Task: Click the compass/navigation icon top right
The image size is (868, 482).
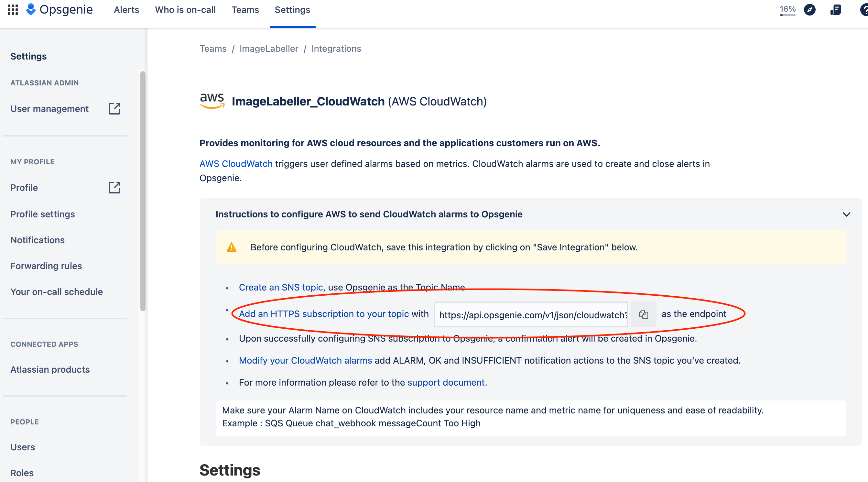Action: (809, 9)
